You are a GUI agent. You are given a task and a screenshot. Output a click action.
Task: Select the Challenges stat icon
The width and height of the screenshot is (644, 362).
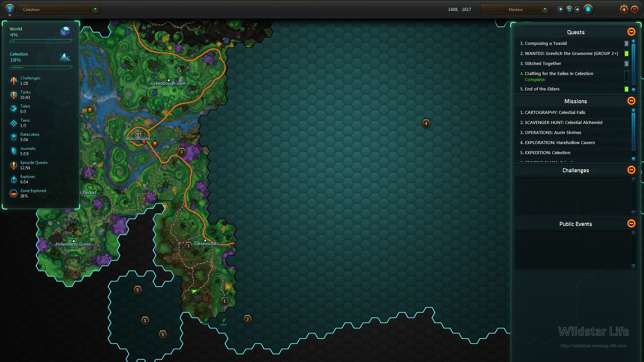tap(13, 81)
